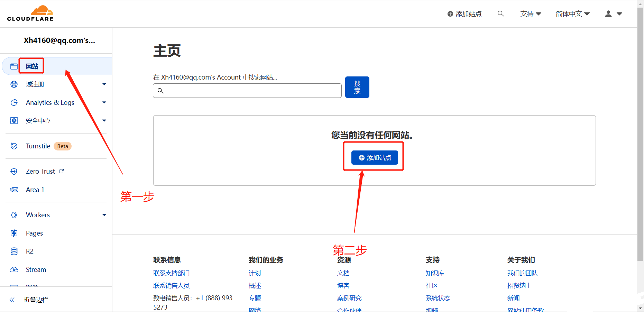Open 概述 footer link
Screen dimensions: 644x312
pyautogui.click(x=255, y=285)
